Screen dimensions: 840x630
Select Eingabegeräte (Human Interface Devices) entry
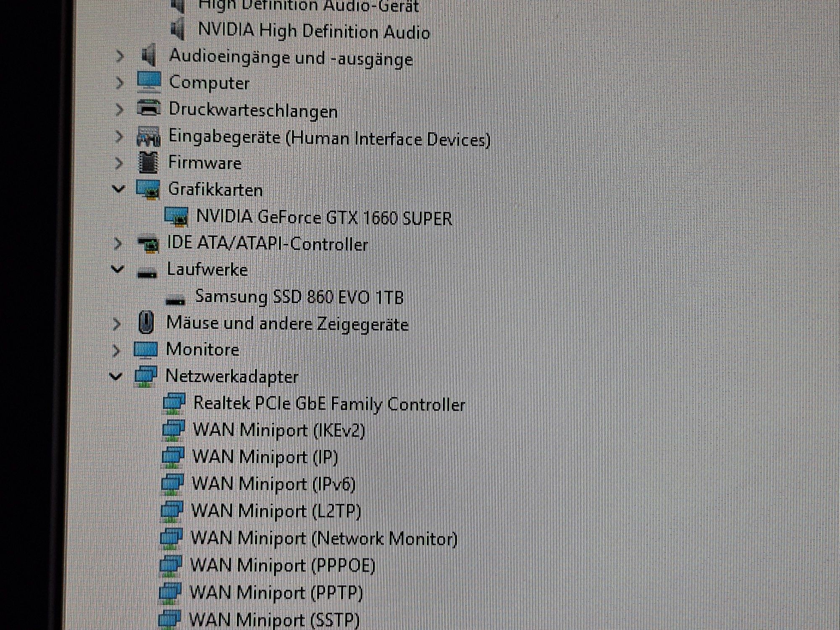tap(329, 138)
